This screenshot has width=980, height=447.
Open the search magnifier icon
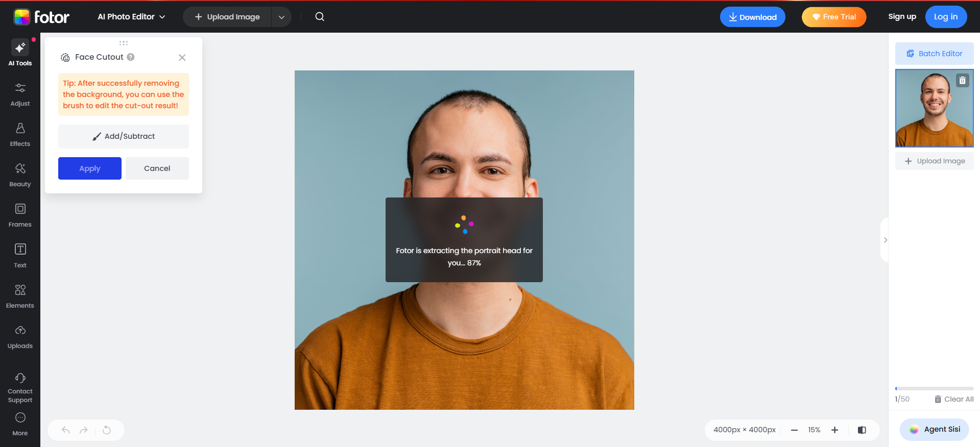(x=320, y=17)
